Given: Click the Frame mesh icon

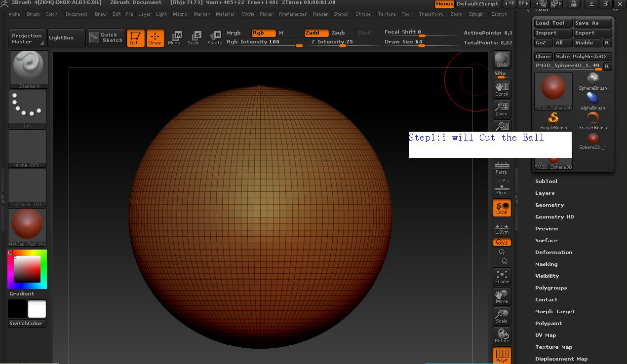Looking at the screenshot, I should [502, 277].
